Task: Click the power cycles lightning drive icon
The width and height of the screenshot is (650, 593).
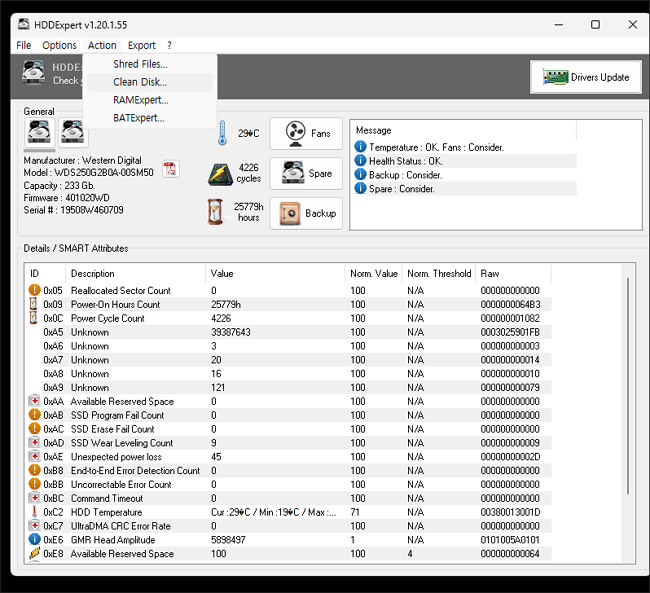Action: [x=220, y=174]
